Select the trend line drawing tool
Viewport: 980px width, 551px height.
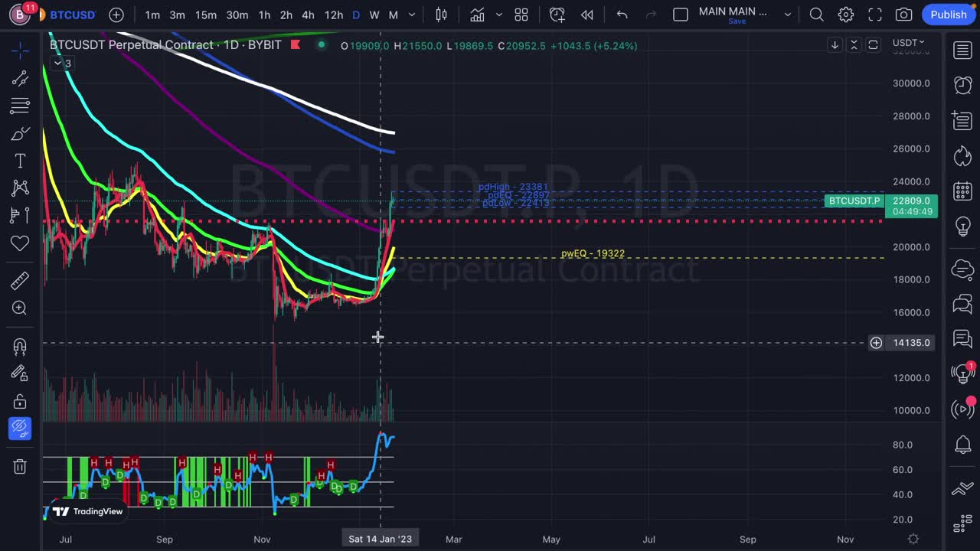point(20,78)
